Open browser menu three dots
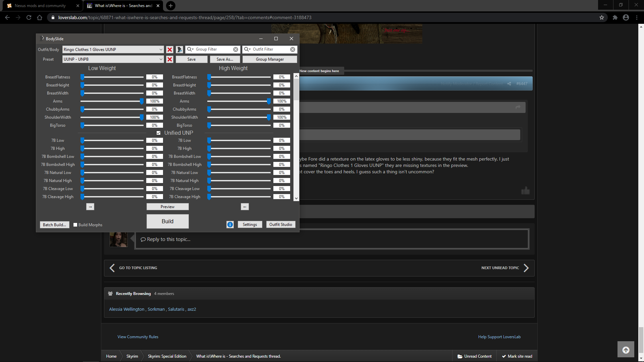Viewport: 644px width, 362px height. pyautogui.click(x=637, y=17)
